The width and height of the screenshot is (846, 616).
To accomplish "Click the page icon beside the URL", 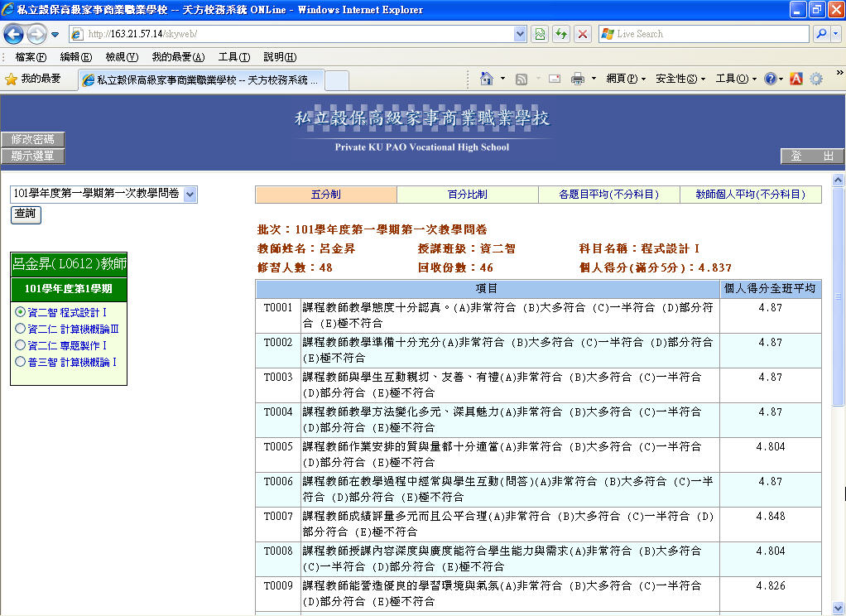I will [x=77, y=34].
